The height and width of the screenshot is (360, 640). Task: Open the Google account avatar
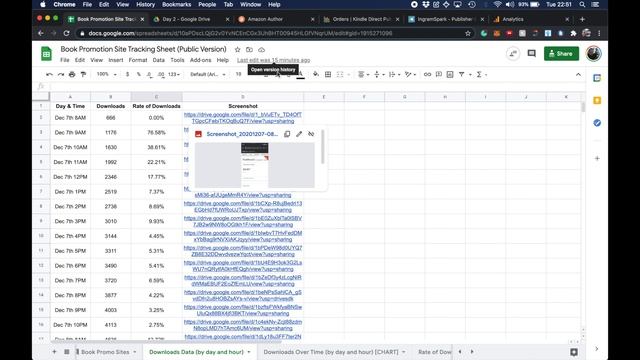[x=593, y=53]
